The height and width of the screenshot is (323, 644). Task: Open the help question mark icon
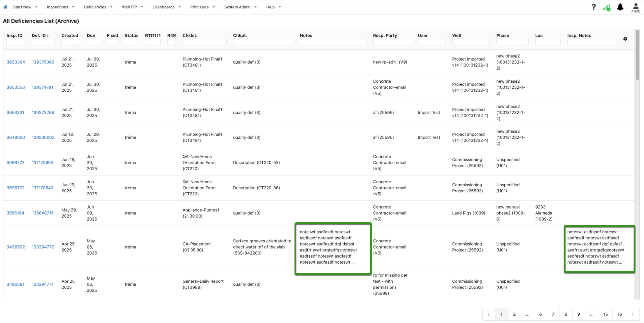click(x=593, y=7)
